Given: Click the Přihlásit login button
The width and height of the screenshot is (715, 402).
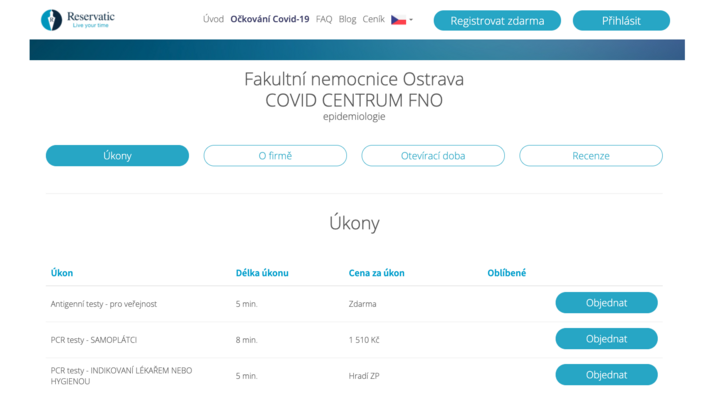Looking at the screenshot, I should pos(621,21).
